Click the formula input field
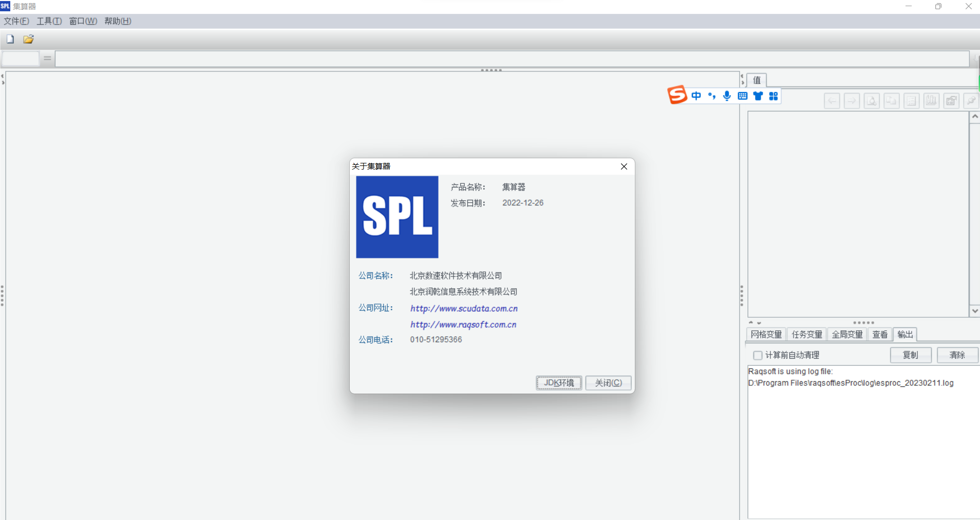Viewport: 980px width, 520px height. pos(512,59)
